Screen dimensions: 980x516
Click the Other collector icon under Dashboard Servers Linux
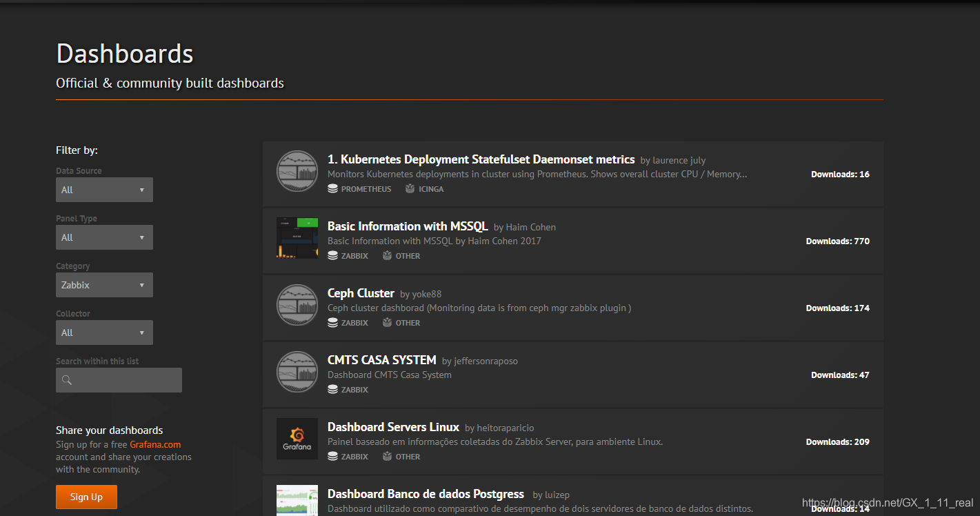click(387, 457)
